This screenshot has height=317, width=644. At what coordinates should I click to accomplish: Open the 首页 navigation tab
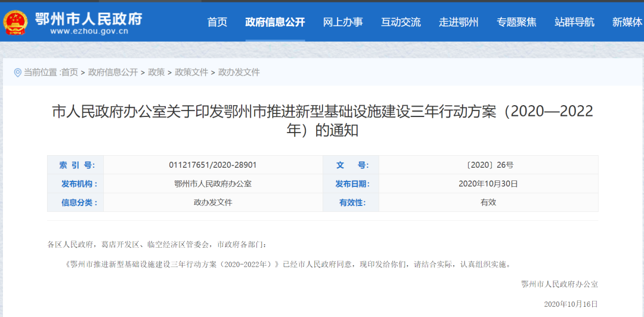[217, 22]
